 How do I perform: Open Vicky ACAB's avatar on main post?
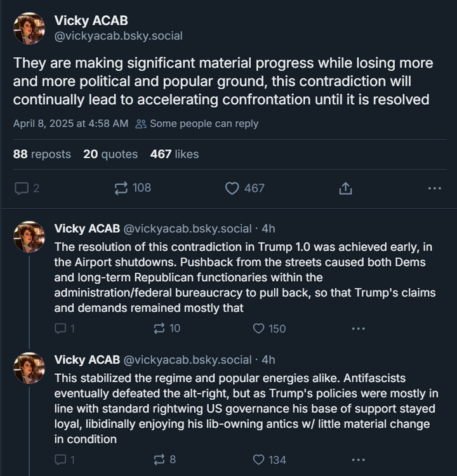pyautogui.click(x=29, y=28)
